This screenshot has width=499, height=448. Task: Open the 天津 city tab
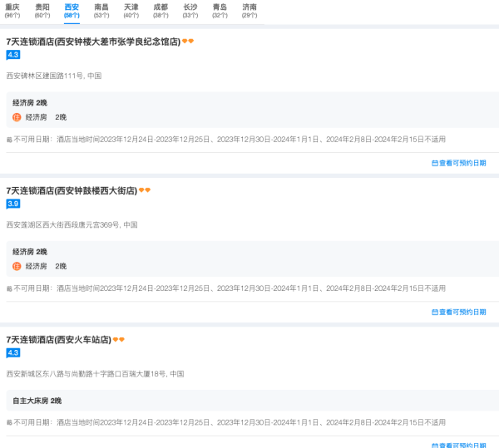click(x=131, y=11)
